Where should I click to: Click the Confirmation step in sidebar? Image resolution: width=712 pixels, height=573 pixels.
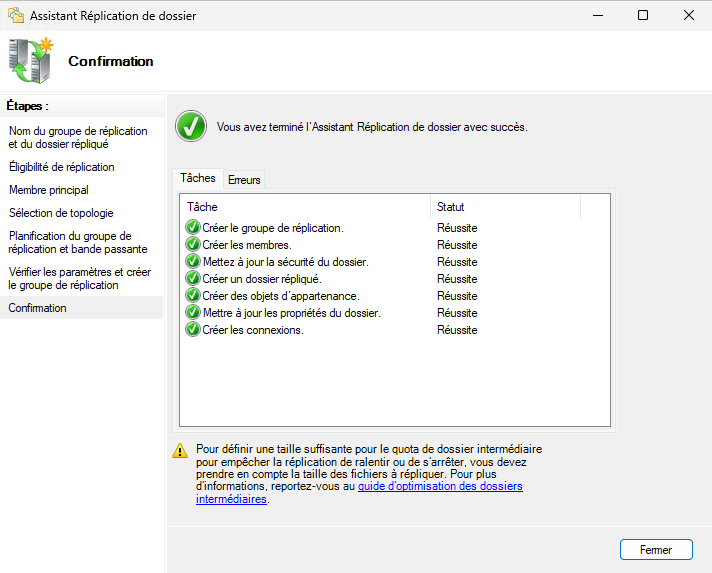[x=38, y=308]
